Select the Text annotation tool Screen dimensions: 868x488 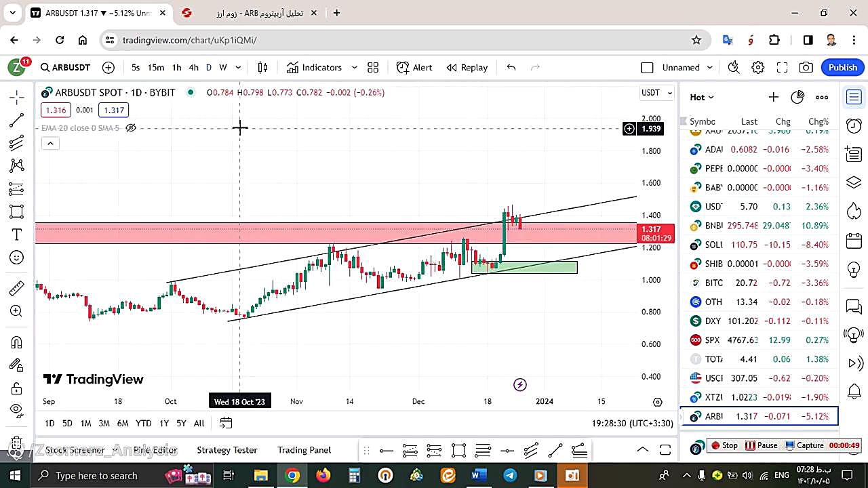click(x=17, y=235)
